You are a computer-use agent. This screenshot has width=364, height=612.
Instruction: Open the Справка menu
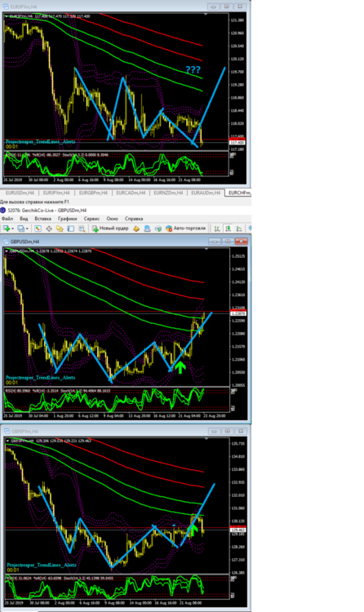pos(134,219)
